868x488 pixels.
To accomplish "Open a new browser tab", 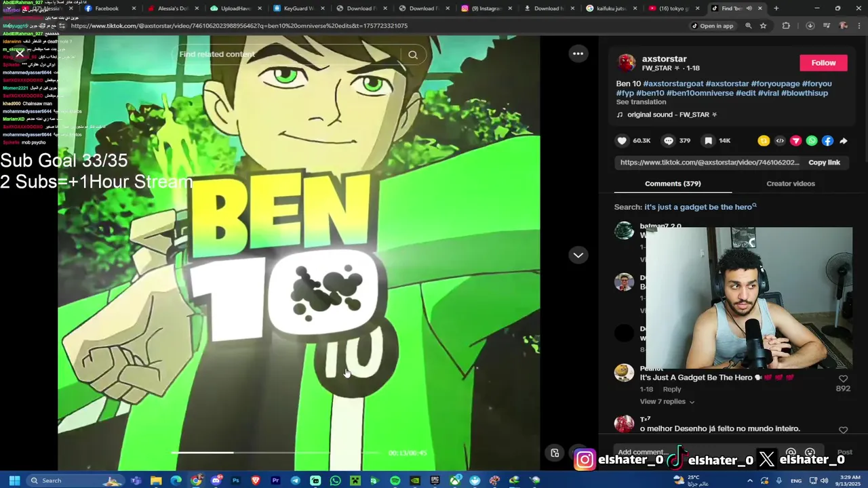I will [776, 8].
